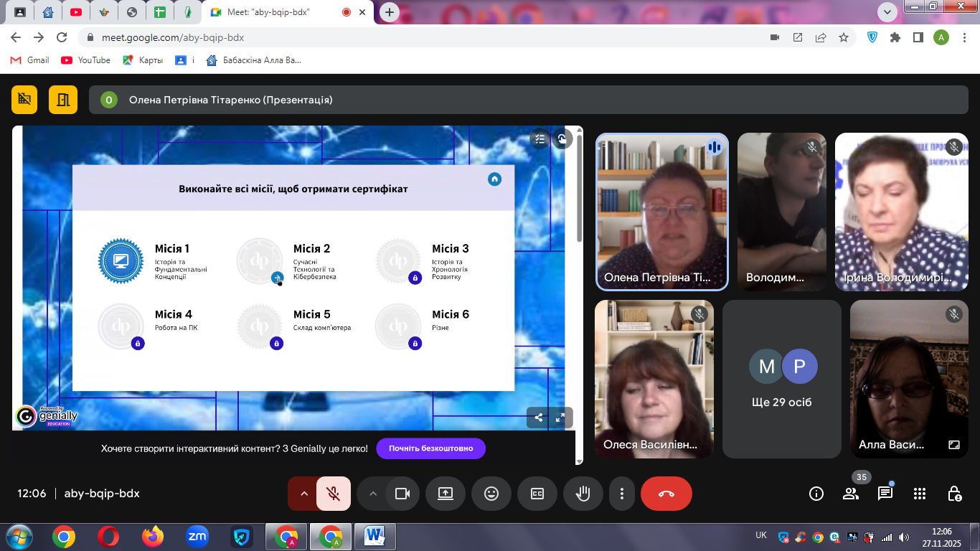Open the chat messages panel
This screenshot has height=551, width=980.
(885, 494)
